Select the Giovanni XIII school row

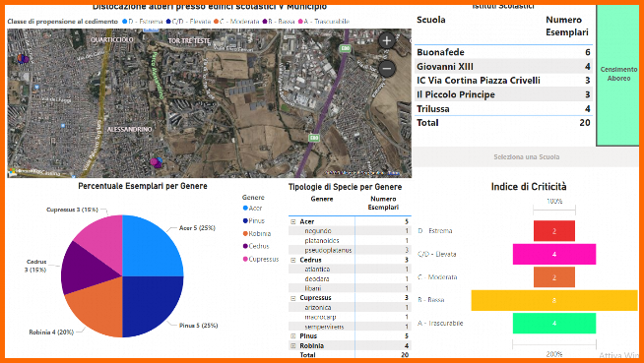[503, 67]
